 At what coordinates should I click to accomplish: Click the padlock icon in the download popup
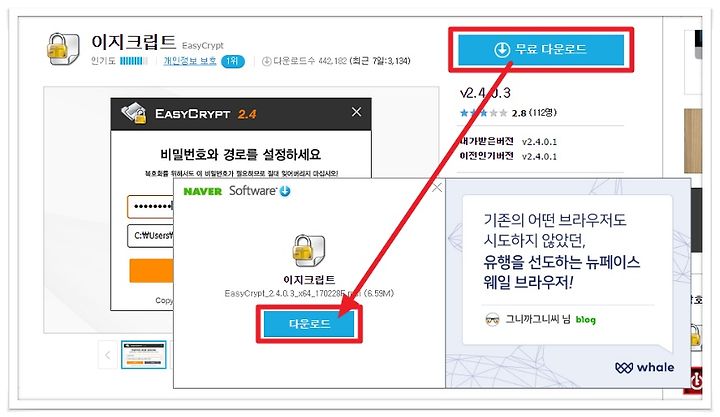click(x=309, y=251)
